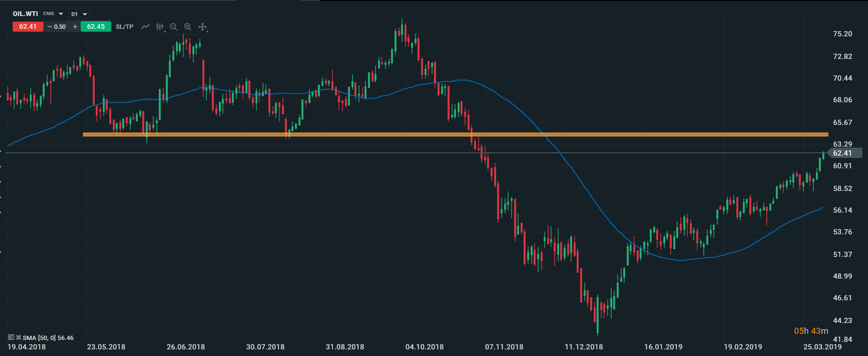Click the OIL.WTI symbol name
Viewport: 868px width, 356px height.
coord(25,14)
